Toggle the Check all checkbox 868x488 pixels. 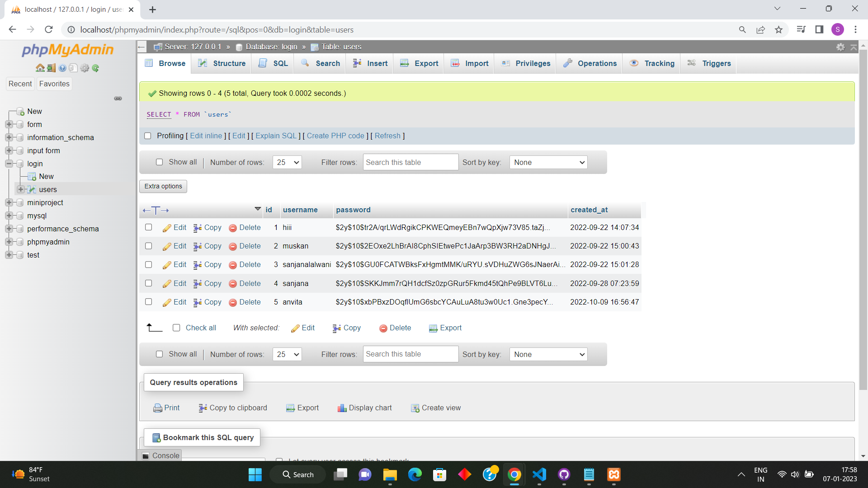pyautogui.click(x=176, y=328)
